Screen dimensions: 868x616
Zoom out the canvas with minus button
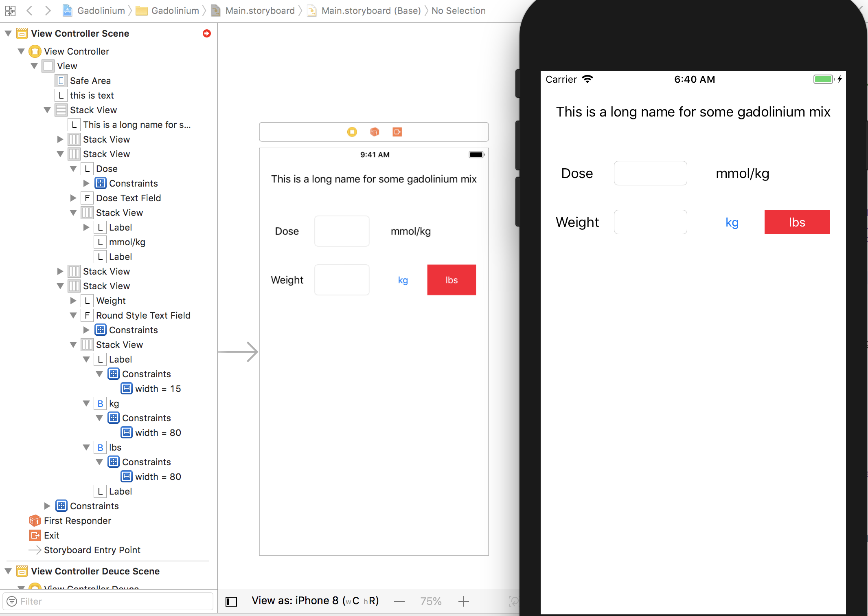pos(399,601)
